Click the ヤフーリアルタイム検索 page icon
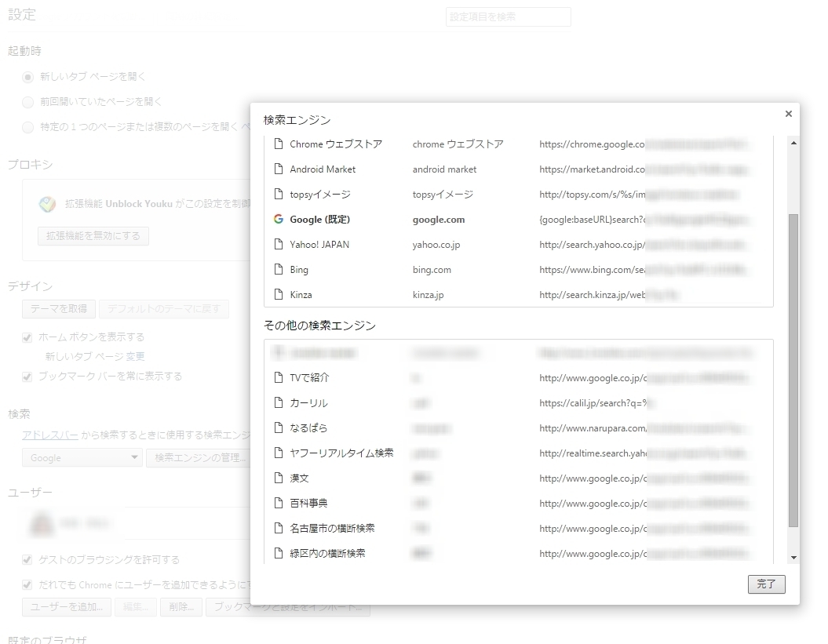 pos(279,453)
